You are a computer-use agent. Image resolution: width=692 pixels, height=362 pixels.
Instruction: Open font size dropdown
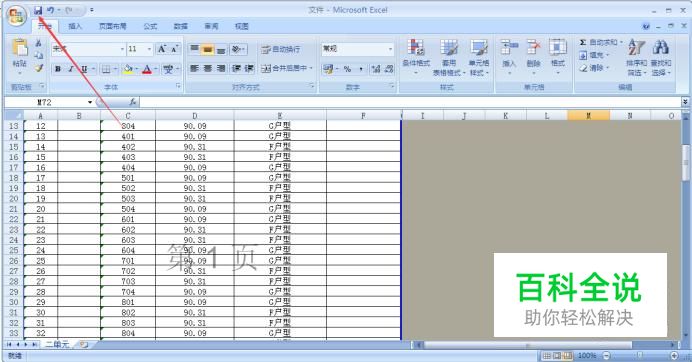tap(149, 49)
